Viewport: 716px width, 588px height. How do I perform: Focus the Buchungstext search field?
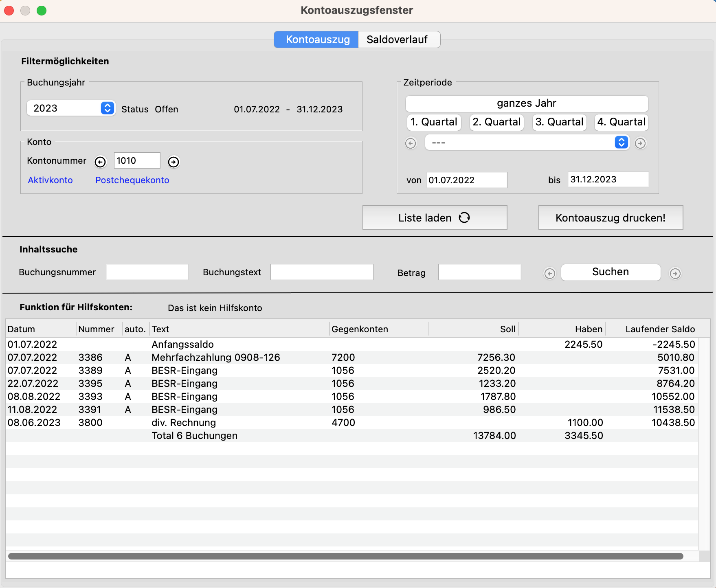point(322,272)
